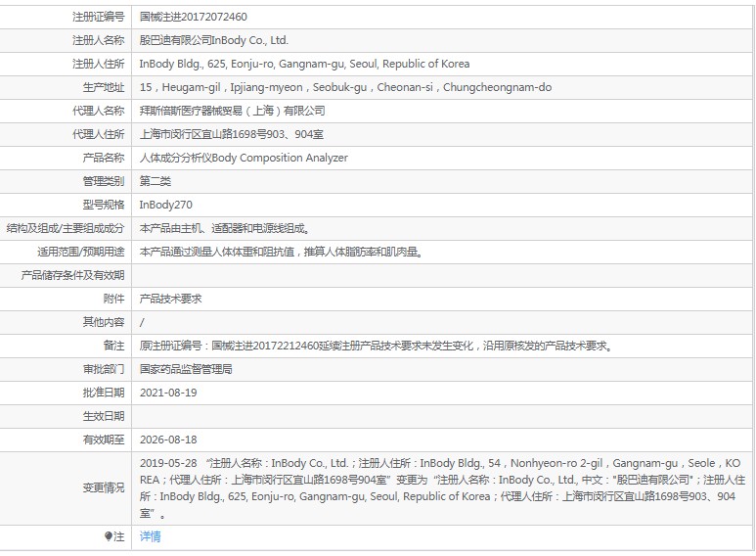Screen dimensions: 756x556
Task: Select the slash value in 其他内容 row
Action: (142, 322)
